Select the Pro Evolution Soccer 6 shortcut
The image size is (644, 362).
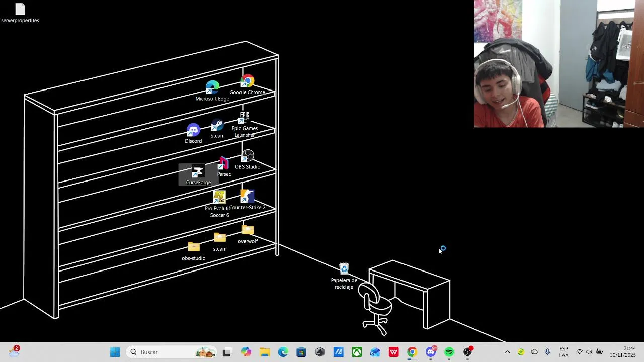pyautogui.click(x=219, y=204)
